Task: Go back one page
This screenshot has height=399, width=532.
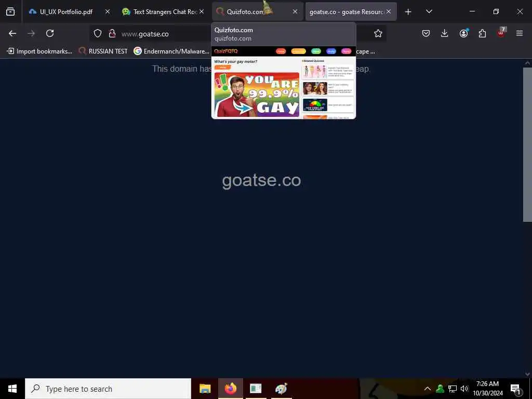Action: click(12, 33)
